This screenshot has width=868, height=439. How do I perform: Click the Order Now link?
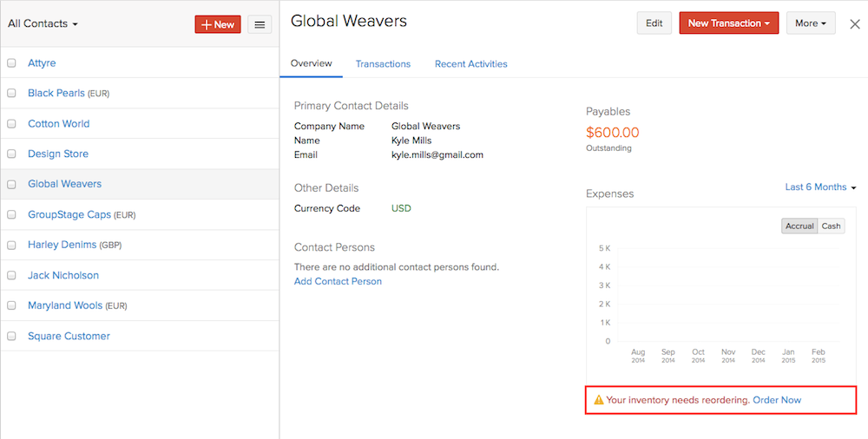[777, 400]
